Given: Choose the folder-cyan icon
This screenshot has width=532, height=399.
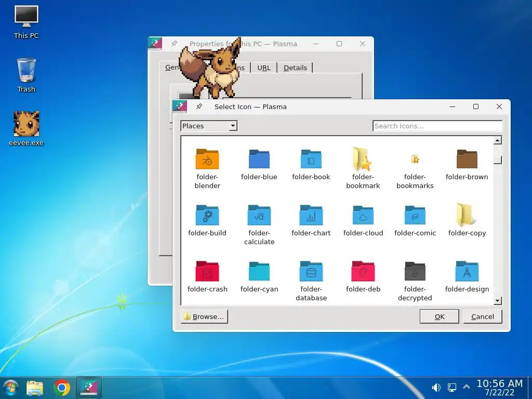Looking at the screenshot, I should [259, 271].
